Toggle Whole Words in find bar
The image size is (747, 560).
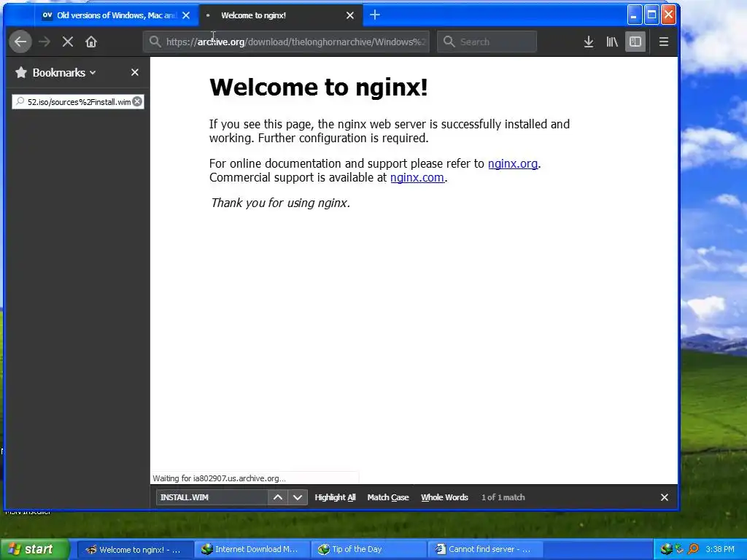coord(444,497)
